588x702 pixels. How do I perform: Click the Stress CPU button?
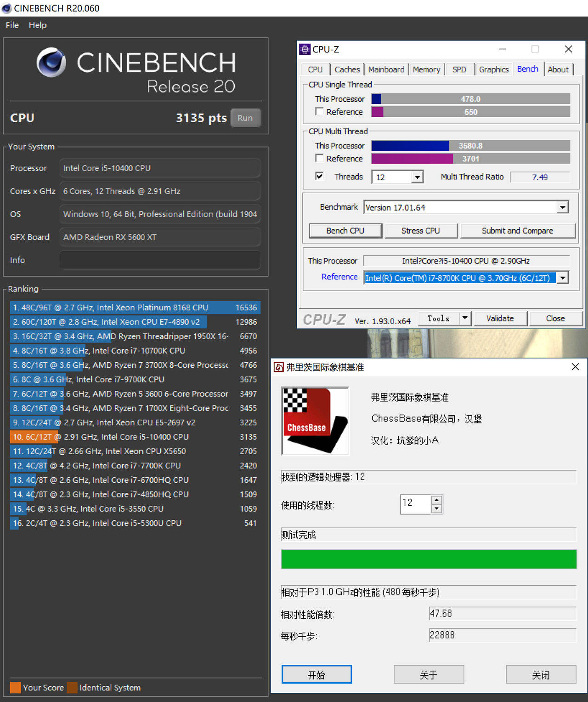click(x=421, y=230)
